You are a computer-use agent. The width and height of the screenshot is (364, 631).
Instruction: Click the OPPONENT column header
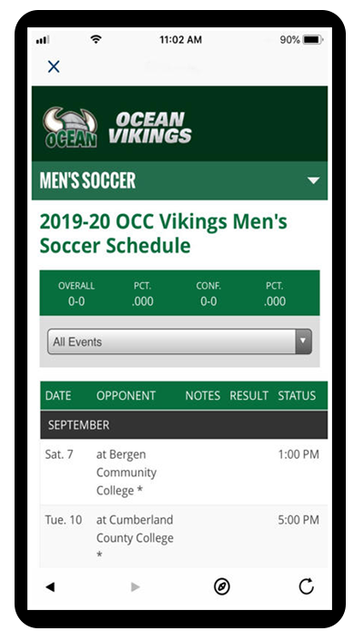point(126,395)
